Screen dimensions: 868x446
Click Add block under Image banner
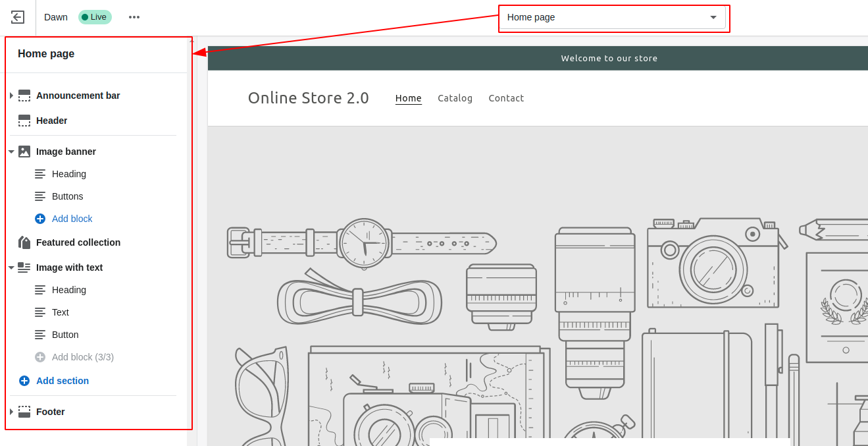point(72,219)
